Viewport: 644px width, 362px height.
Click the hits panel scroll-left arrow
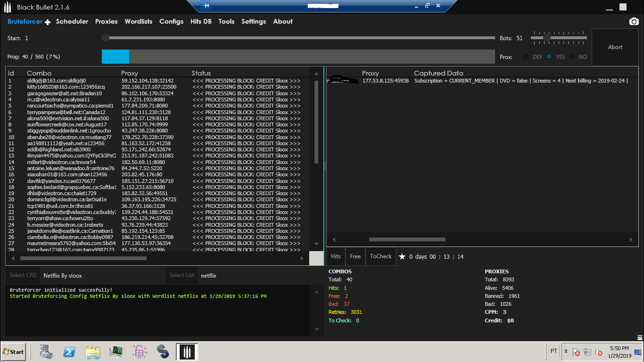tap(334, 240)
